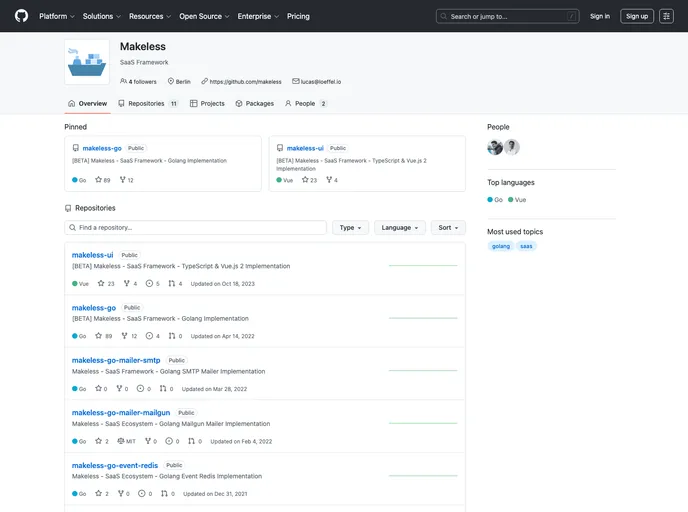Open makeless-go-event-redis repository
This screenshot has width=688, height=512.
(115, 465)
